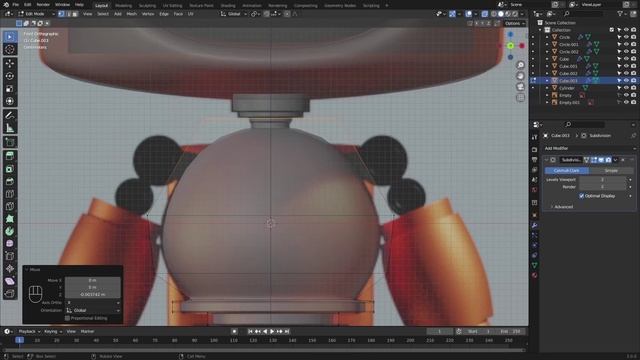The height and width of the screenshot is (360, 640).
Task: Open the File menu
Action: (x=16, y=4)
